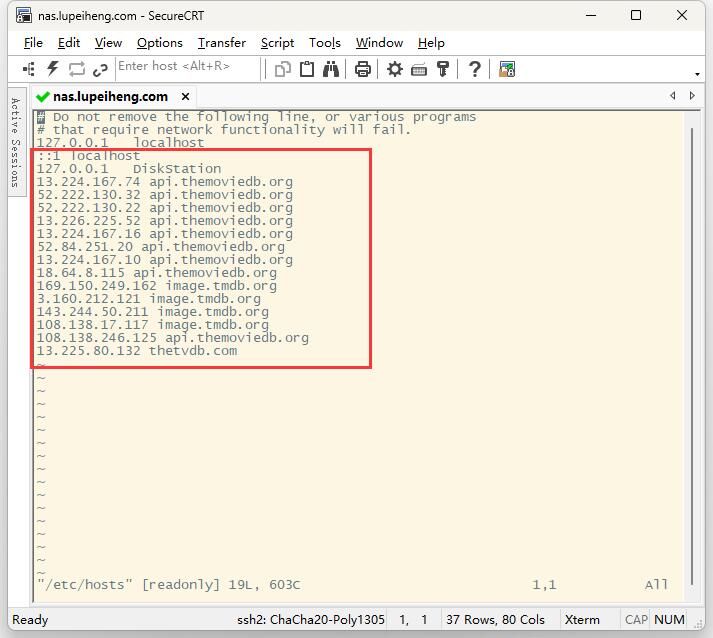
Task: Click the 52.222.130.32 api.themoviedb.org line
Action: tap(165, 195)
